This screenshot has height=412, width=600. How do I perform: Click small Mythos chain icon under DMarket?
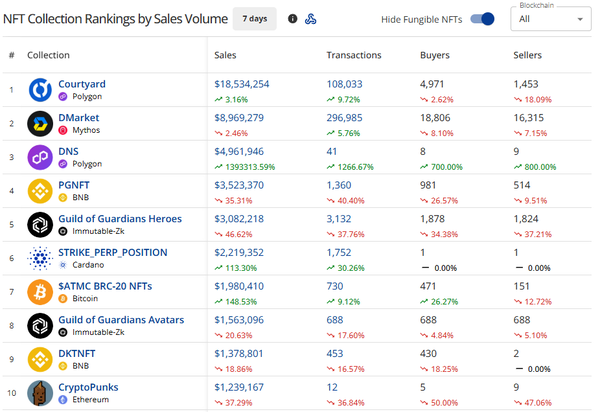63,130
